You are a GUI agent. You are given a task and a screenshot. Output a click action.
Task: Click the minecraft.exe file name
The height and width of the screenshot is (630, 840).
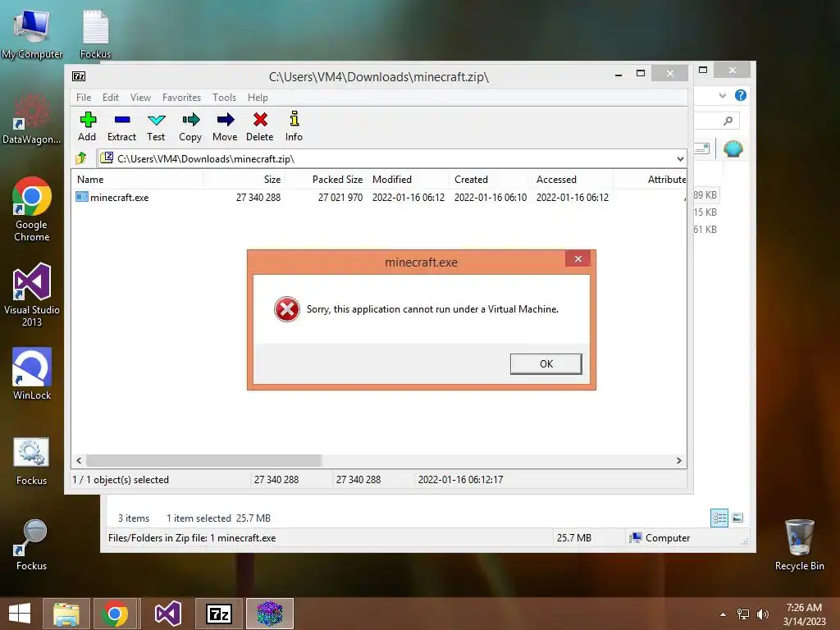click(x=120, y=197)
